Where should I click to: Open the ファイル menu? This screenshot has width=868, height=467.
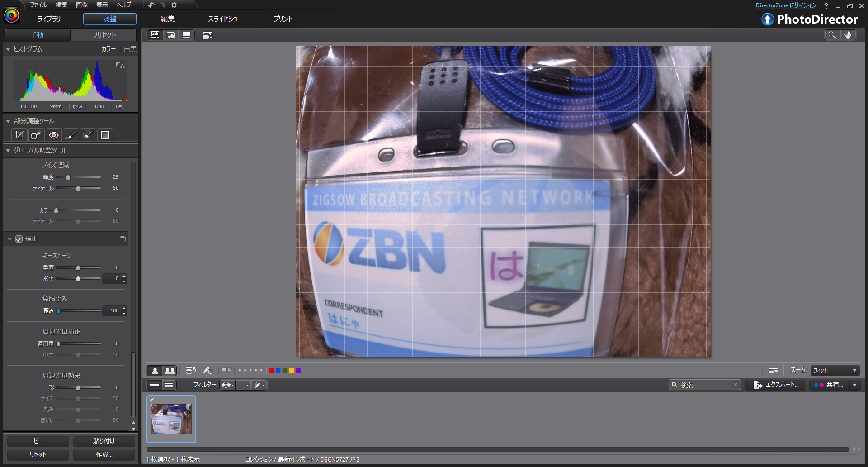coord(38,5)
